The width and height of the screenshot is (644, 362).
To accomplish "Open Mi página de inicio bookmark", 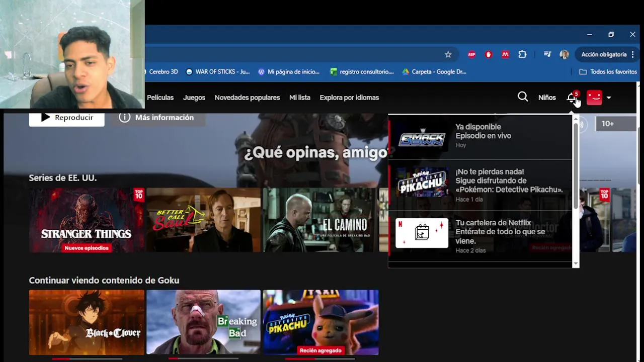I will pyautogui.click(x=289, y=72).
